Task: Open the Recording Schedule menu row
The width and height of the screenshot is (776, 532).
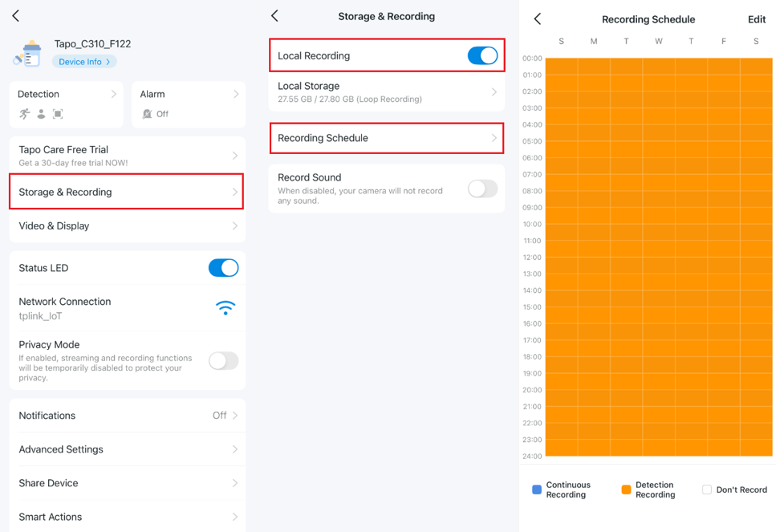Action: 386,138
